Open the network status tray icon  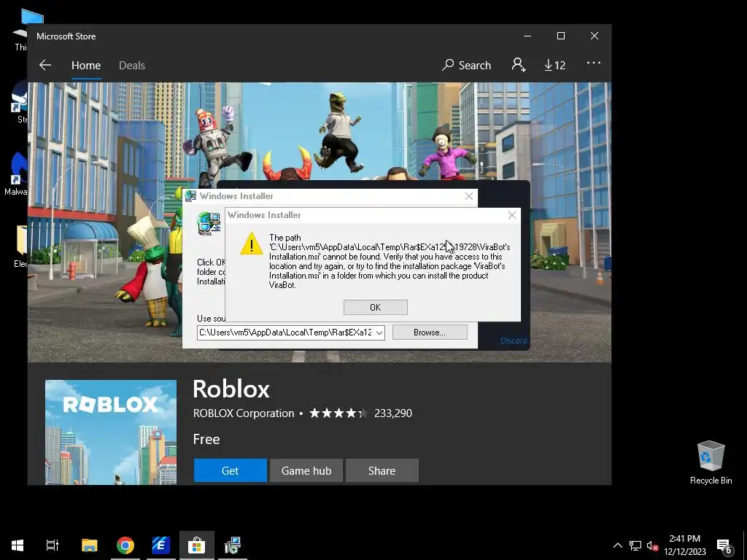tap(635, 545)
